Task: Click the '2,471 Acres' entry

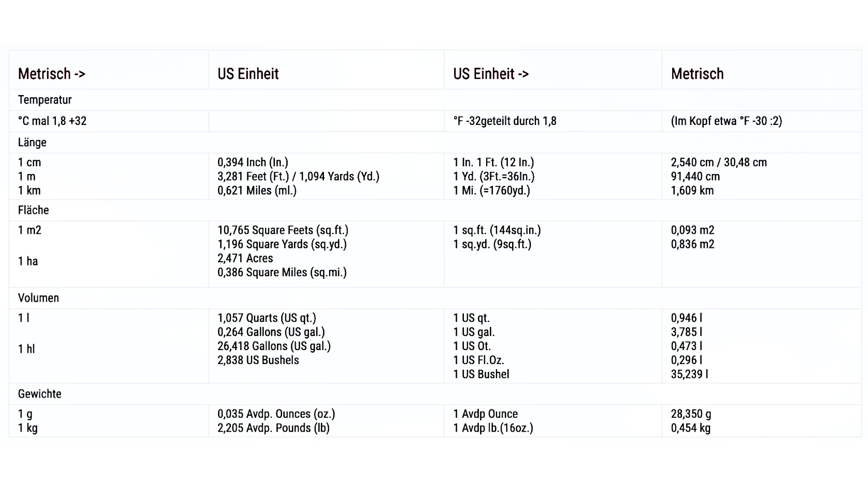Action: (x=245, y=258)
